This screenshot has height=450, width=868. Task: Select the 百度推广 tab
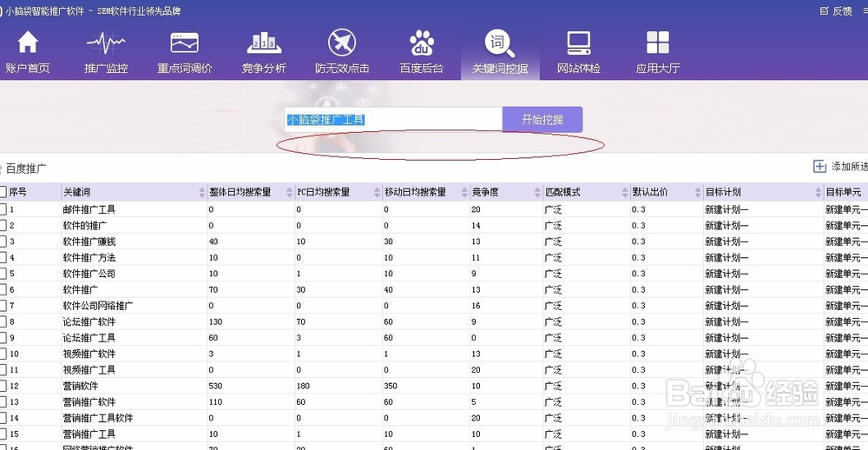pos(26,168)
